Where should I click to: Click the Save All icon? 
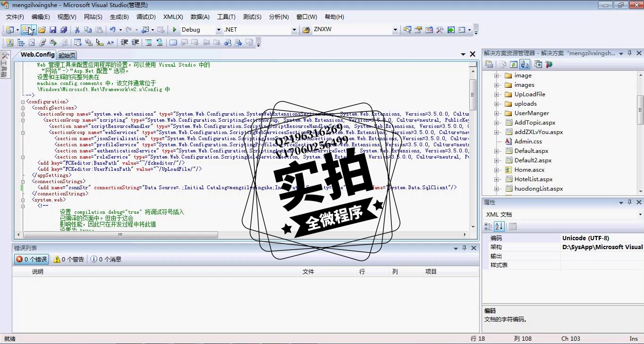(x=64, y=30)
